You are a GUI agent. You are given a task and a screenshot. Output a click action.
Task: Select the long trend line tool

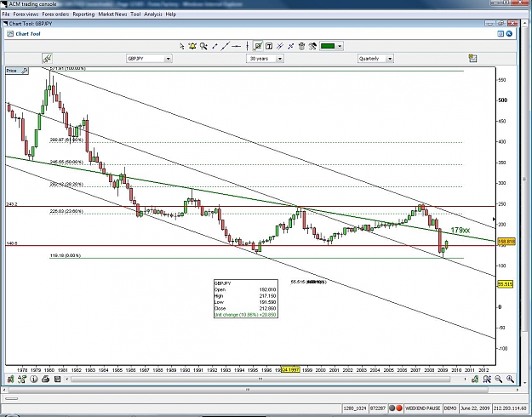tap(225, 46)
